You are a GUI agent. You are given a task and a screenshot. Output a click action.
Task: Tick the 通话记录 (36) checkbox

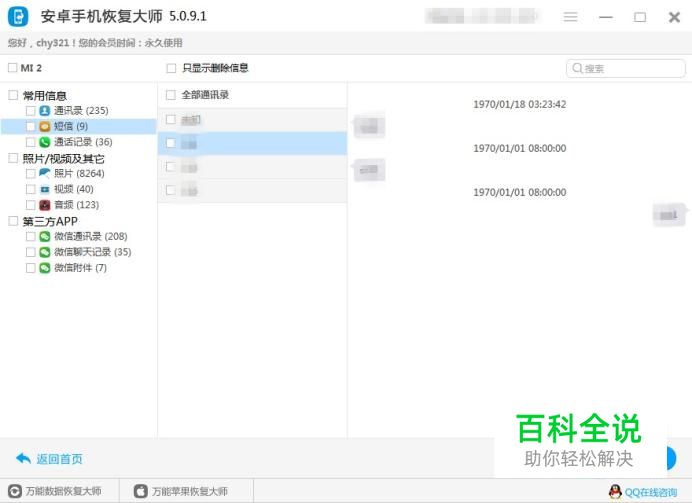click(30, 142)
